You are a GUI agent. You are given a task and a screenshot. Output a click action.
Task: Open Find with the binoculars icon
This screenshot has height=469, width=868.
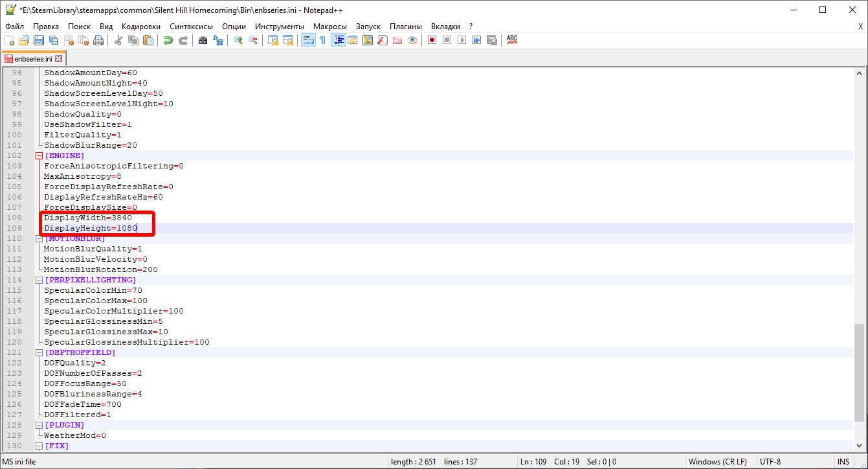[203, 40]
